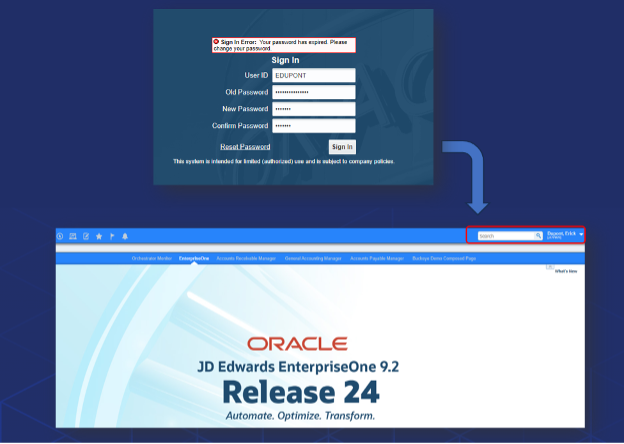Click the flag icon in the toolbar
The width and height of the screenshot is (624, 444).
point(112,236)
